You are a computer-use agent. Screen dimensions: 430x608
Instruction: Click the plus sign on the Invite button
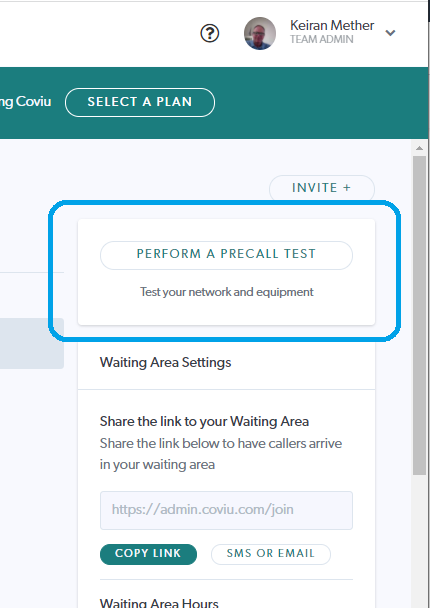347,188
